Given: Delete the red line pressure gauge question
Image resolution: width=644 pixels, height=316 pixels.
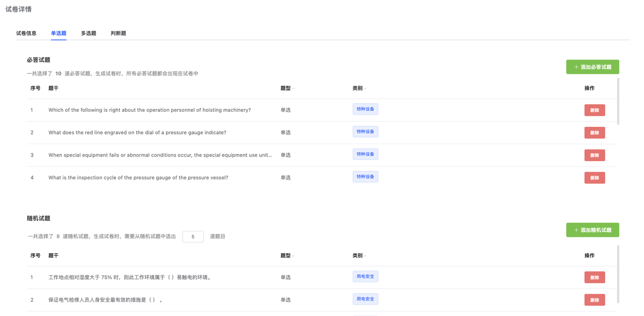Looking at the screenshot, I should [594, 133].
